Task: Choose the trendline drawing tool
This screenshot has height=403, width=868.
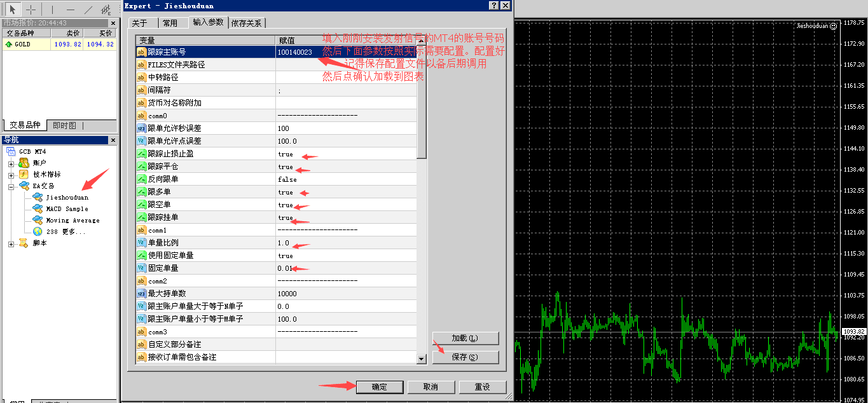Action: pos(88,9)
